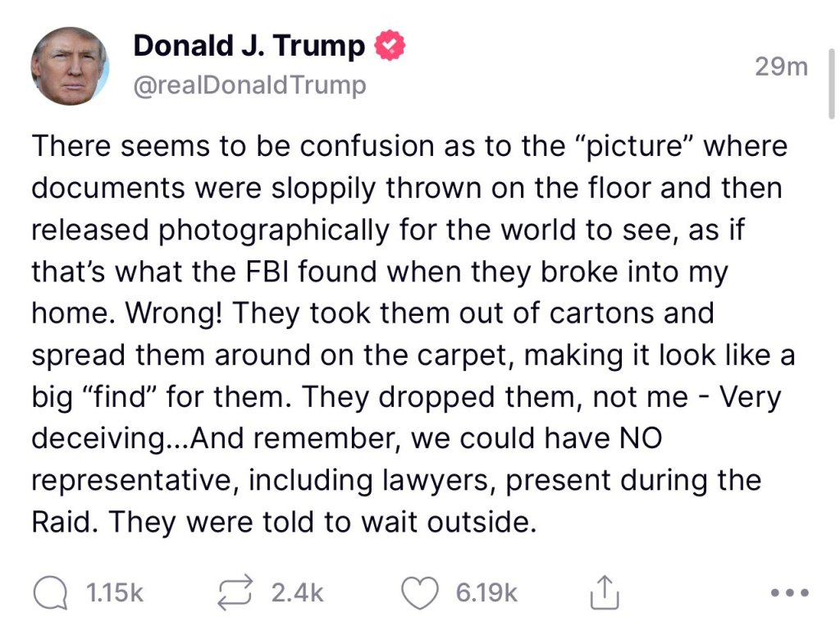Open the profile avatar next to the name
Viewport: 840px width, 631px height.
tap(70, 65)
